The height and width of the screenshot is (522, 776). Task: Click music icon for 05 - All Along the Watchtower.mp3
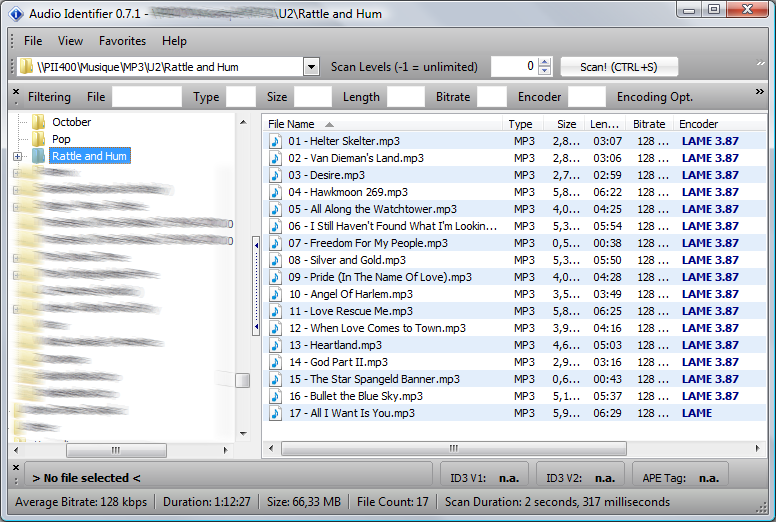275,209
